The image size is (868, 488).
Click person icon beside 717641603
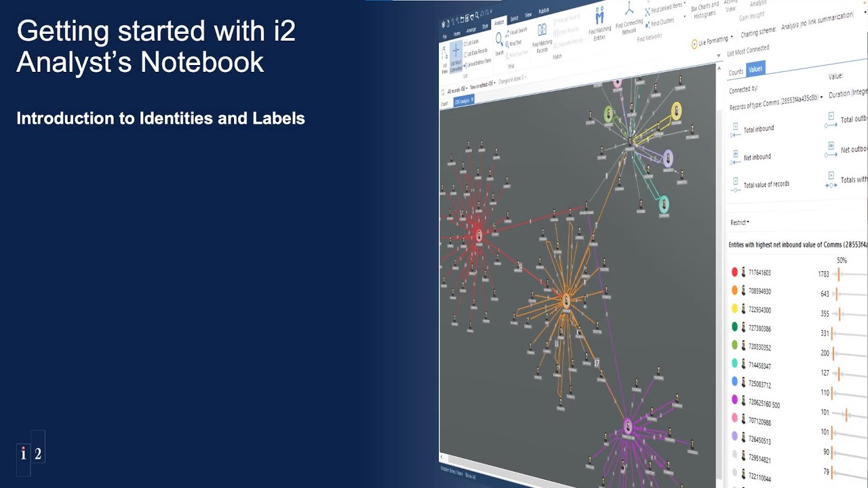point(743,272)
